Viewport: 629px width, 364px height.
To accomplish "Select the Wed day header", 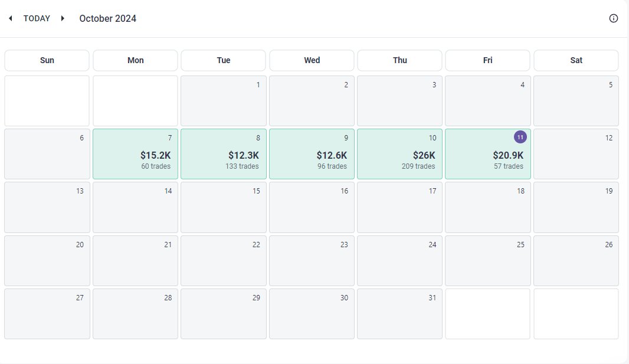I will (x=312, y=61).
